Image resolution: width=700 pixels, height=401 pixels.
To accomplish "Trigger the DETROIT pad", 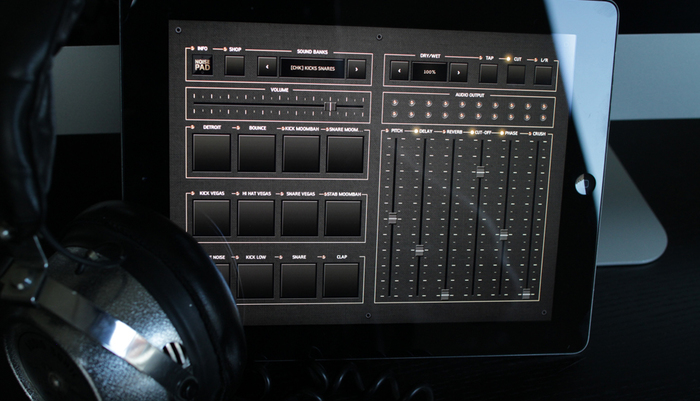I will point(212,153).
